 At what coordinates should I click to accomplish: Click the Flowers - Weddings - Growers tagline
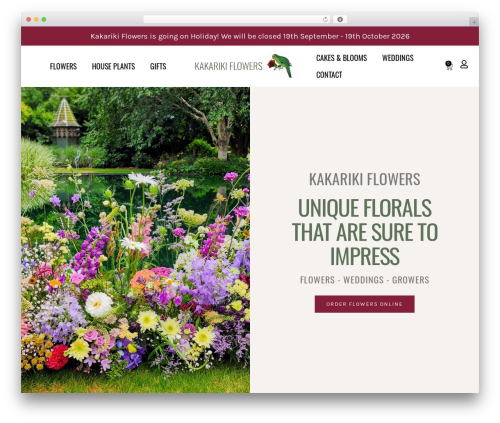click(364, 280)
